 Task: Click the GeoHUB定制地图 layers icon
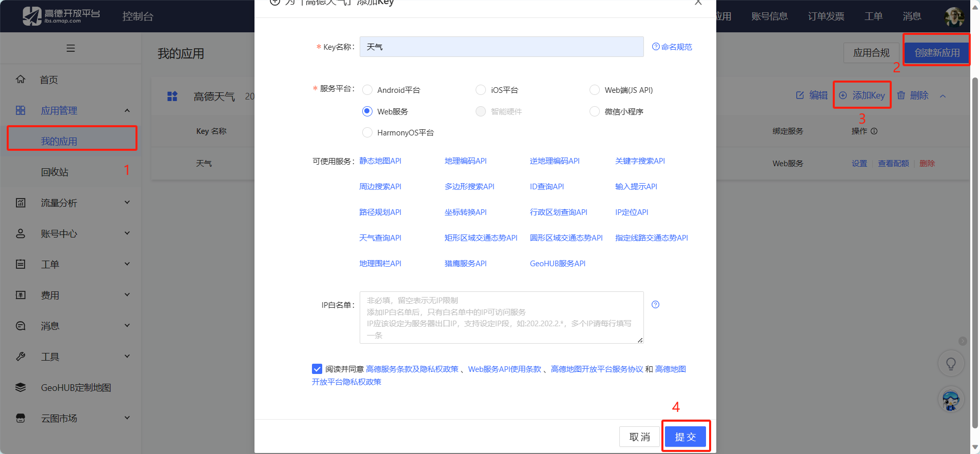[x=21, y=387]
